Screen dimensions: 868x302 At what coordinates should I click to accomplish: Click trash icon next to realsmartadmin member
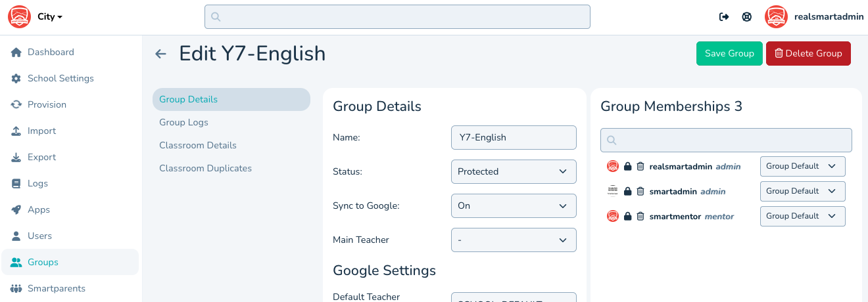640,167
